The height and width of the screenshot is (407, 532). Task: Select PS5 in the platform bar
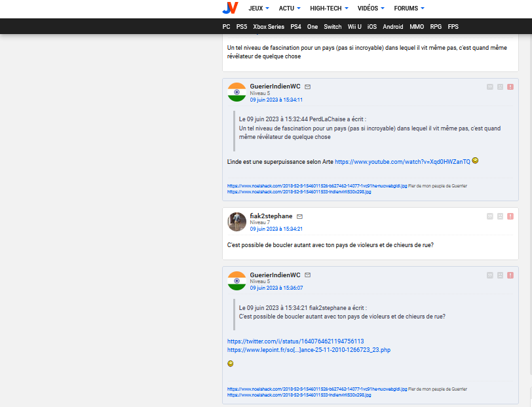(x=242, y=27)
